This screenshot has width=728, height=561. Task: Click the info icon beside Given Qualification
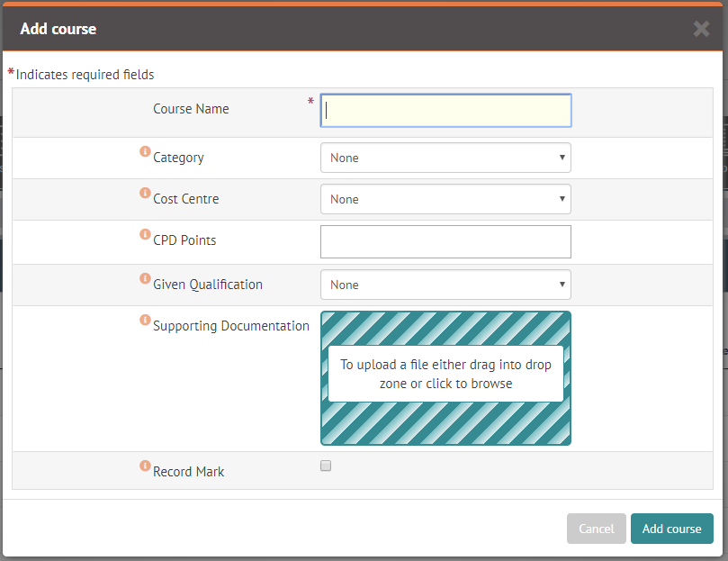tap(145, 278)
